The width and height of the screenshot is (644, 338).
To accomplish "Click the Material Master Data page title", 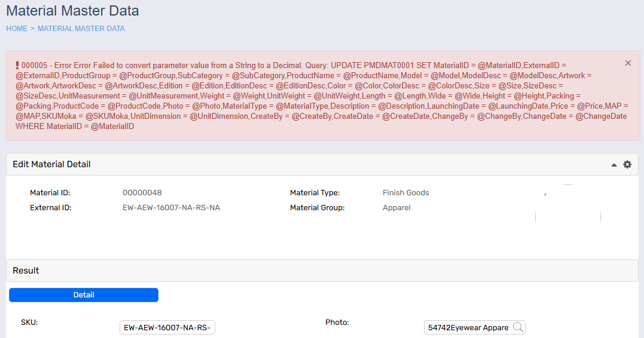I will click(73, 11).
